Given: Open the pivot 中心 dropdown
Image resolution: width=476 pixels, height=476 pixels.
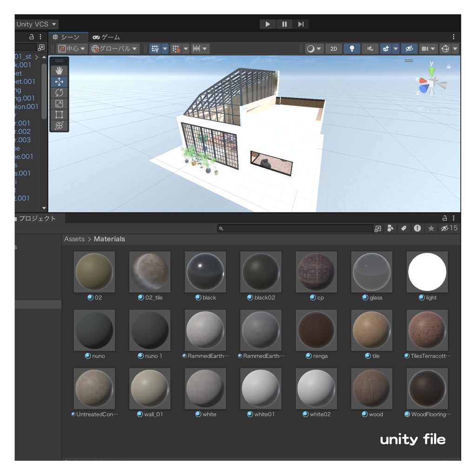Looking at the screenshot, I should (72, 48).
